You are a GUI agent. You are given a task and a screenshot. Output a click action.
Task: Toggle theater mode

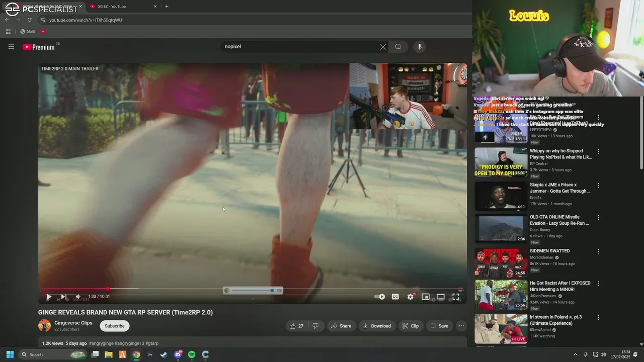(441, 297)
